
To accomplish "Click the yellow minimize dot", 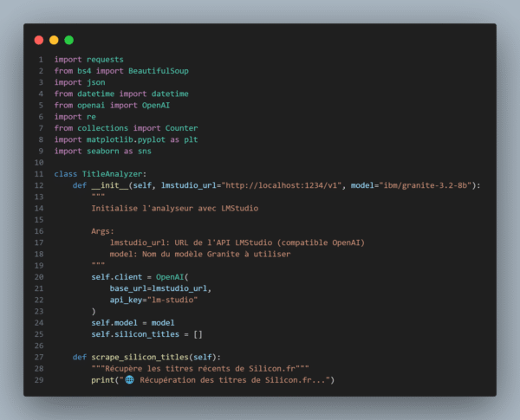I will [x=54, y=40].
